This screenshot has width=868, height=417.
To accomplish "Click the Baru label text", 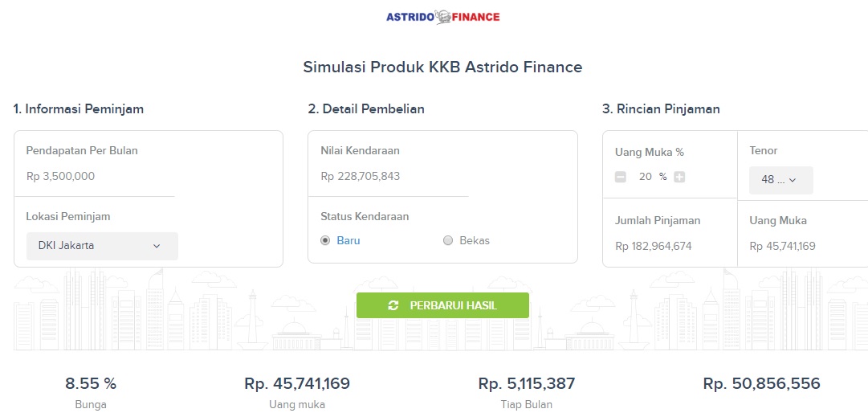I will pos(348,241).
